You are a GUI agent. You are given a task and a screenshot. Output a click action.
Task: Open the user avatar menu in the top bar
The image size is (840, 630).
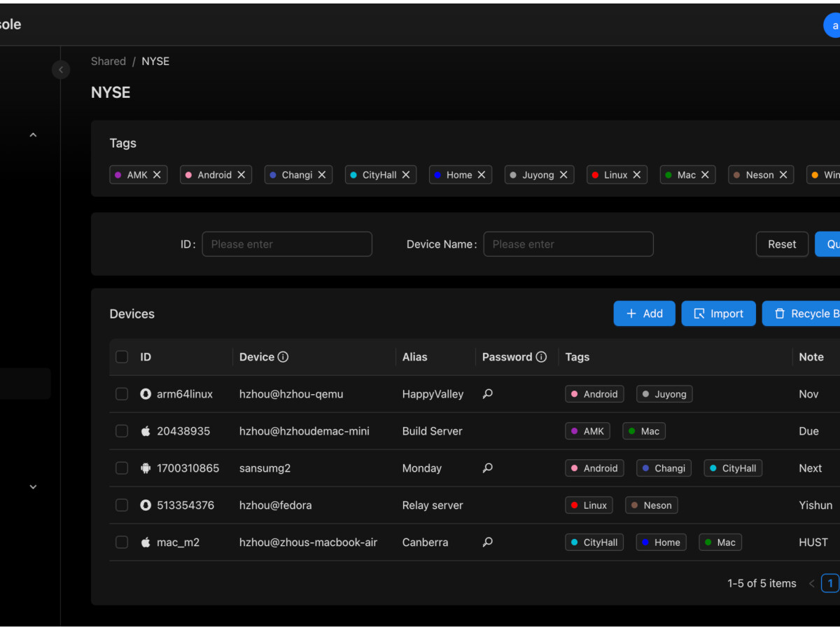(832, 25)
